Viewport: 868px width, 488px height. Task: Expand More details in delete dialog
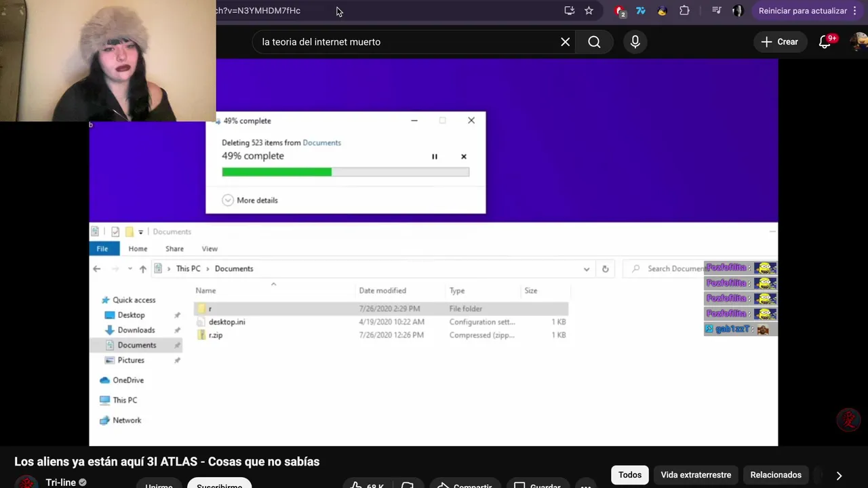(250, 201)
